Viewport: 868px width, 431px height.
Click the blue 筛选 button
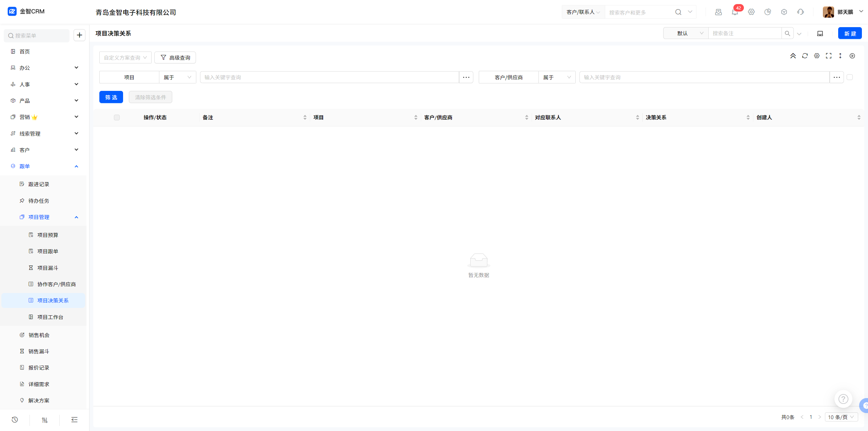coord(111,97)
